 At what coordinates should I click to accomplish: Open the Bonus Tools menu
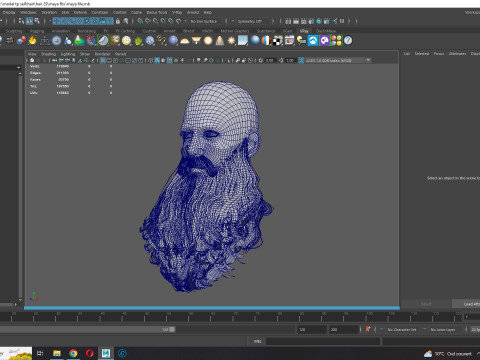pyautogui.click(x=157, y=12)
